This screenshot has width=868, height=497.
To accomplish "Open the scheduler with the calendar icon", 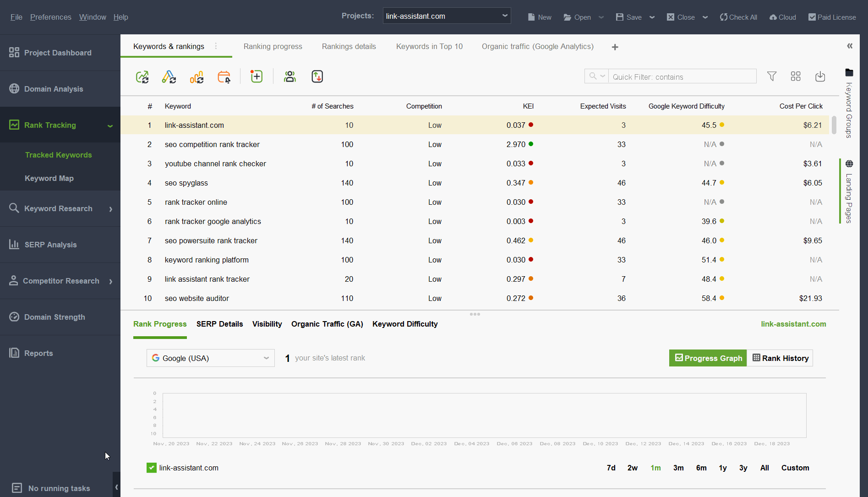I will [x=224, y=76].
